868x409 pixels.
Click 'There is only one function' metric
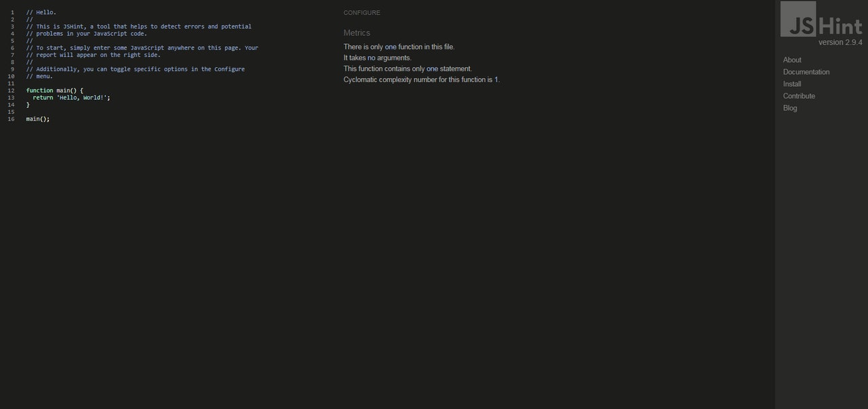(399, 47)
